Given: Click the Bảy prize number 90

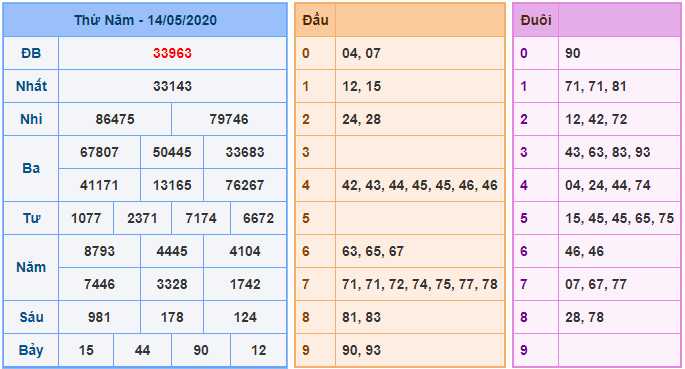Looking at the screenshot, I should pyautogui.click(x=201, y=350).
